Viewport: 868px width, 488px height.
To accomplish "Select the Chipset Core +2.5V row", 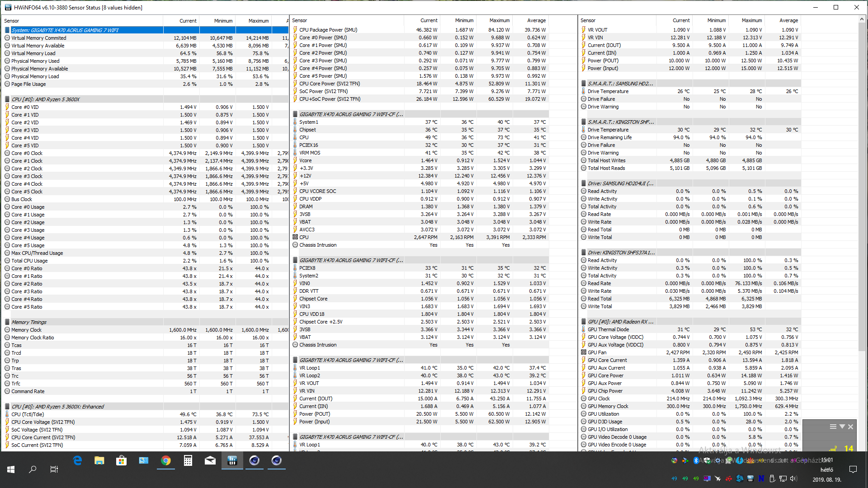I will click(420, 322).
